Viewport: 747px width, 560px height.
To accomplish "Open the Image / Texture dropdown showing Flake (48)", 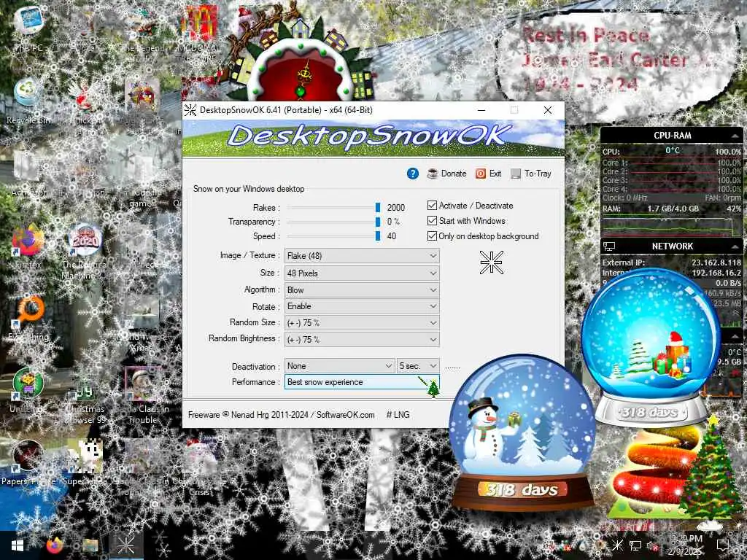I will tap(362, 256).
